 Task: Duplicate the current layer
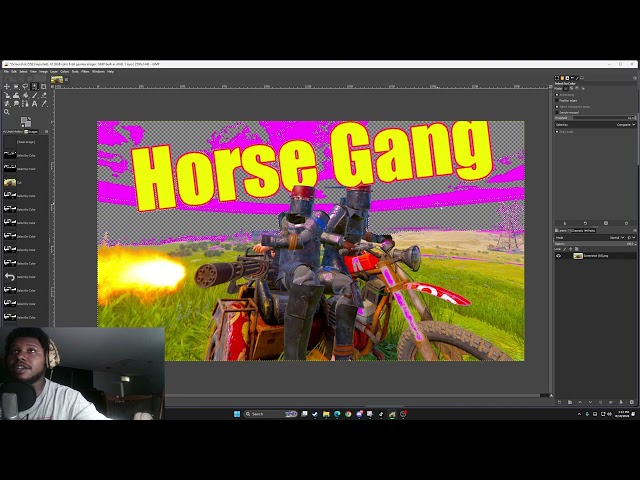pyautogui.click(x=600, y=402)
